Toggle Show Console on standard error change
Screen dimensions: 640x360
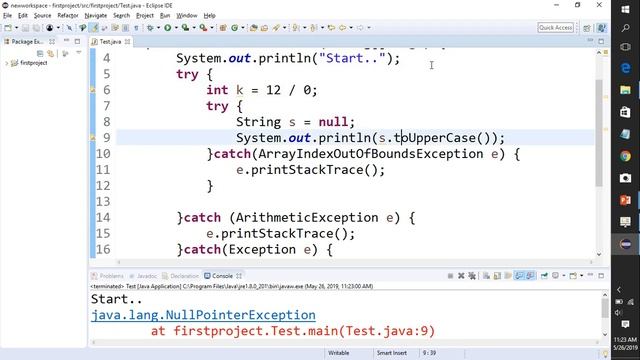tap(530, 276)
